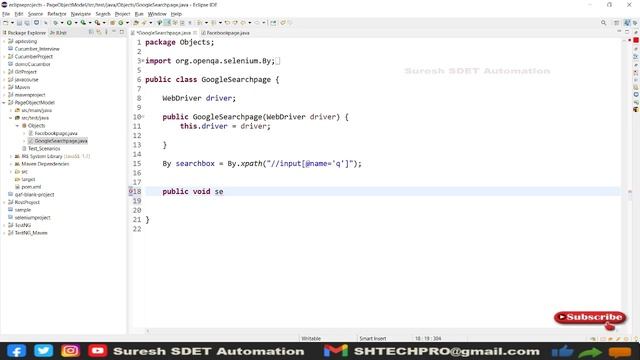Click the error marker on line 18
Screen dimensions: 640x360
(x=131, y=191)
